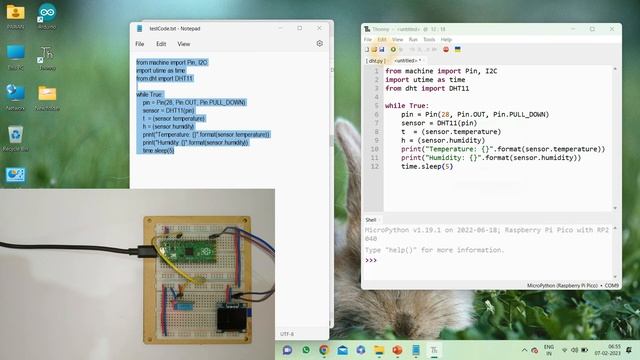Open WhatsApp from the taskbar
The height and width of the screenshot is (360, 640).
[x=306, y=350]
